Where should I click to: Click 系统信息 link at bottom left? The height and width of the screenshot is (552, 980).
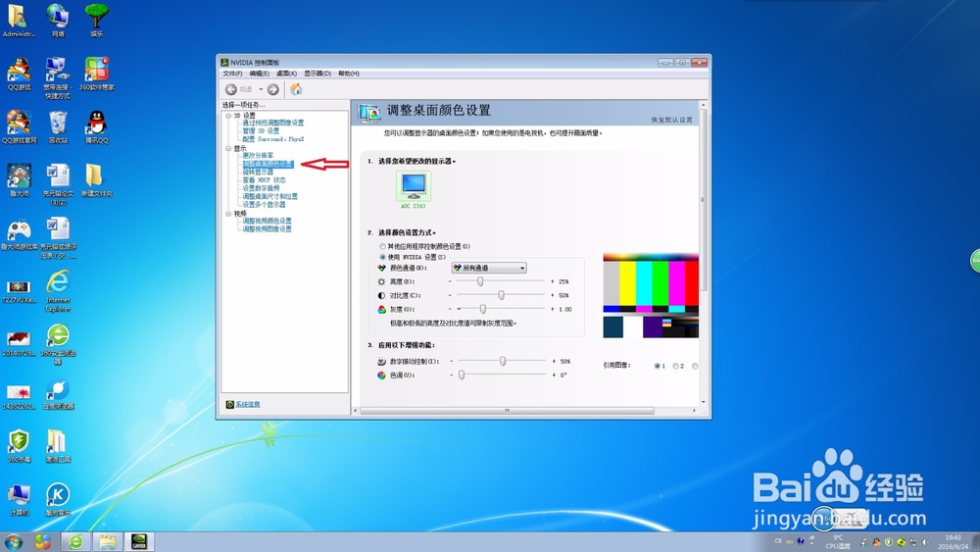248,405
